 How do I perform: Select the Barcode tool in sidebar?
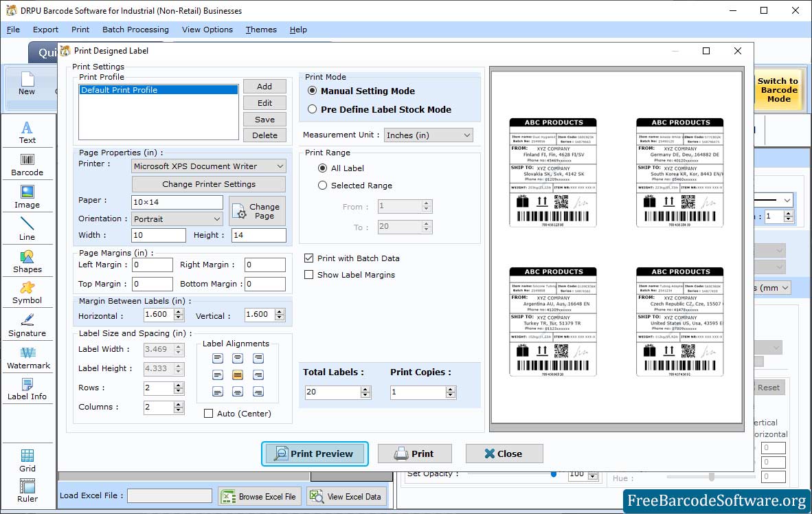pos(27,165)
